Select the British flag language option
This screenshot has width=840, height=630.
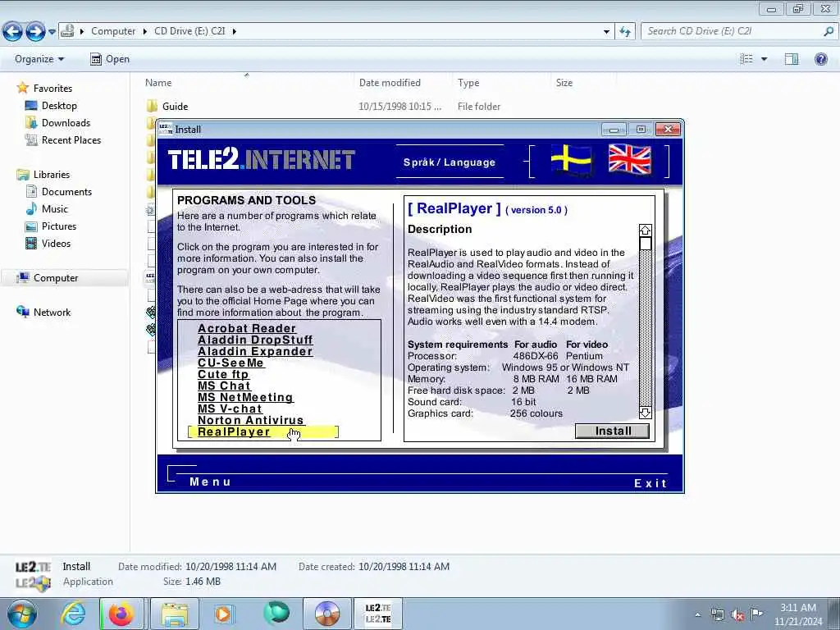click(x=630, y=160)
